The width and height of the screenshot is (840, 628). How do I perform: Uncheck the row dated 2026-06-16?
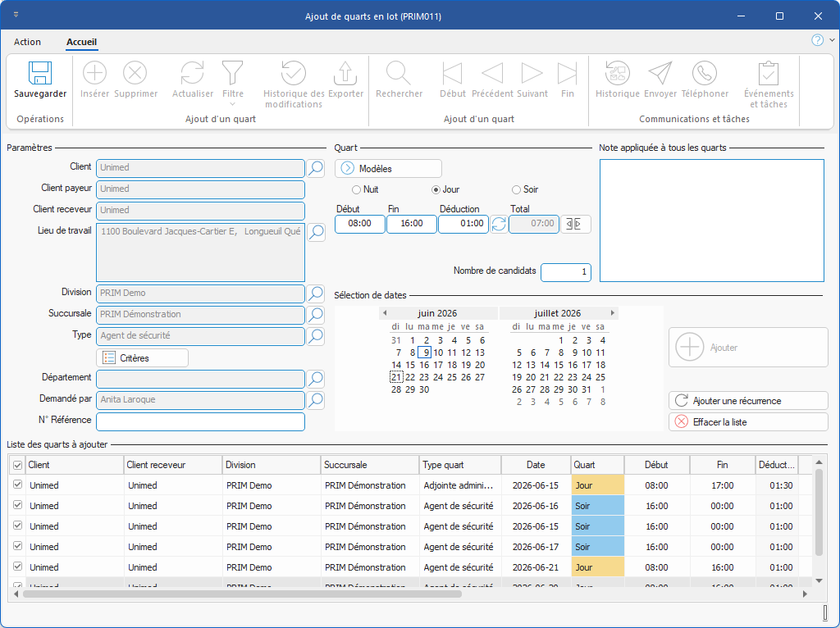pos(18,505)
